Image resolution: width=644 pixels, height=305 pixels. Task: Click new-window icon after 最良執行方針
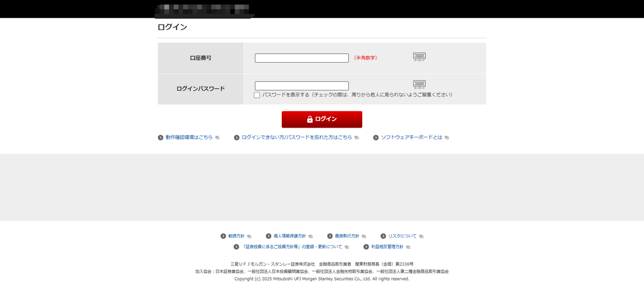364,236
